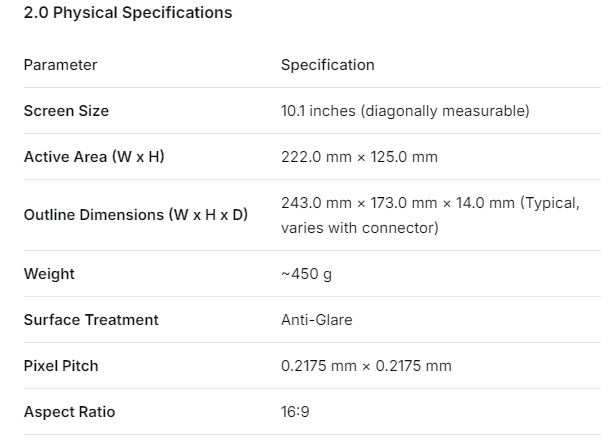The width and height of the screenshot is (614, 442).
Task: Click the "Anti-Glare" specification value
Action: coord(316,320)
